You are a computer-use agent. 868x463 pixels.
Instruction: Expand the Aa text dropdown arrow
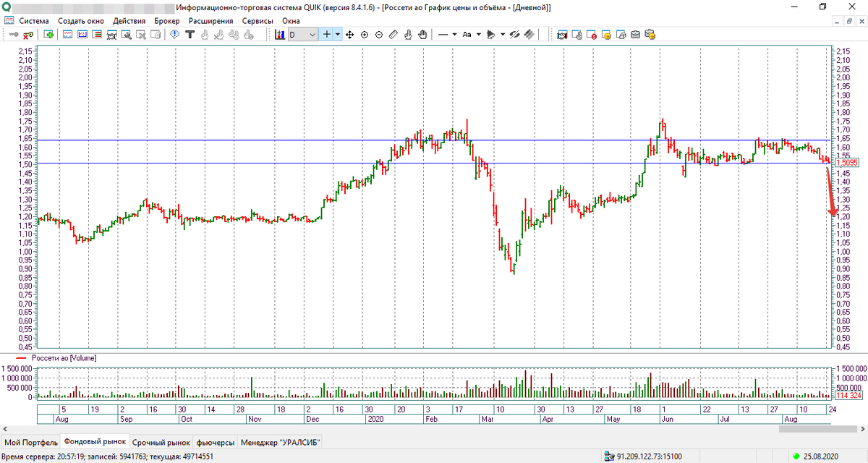pos(478,34)
